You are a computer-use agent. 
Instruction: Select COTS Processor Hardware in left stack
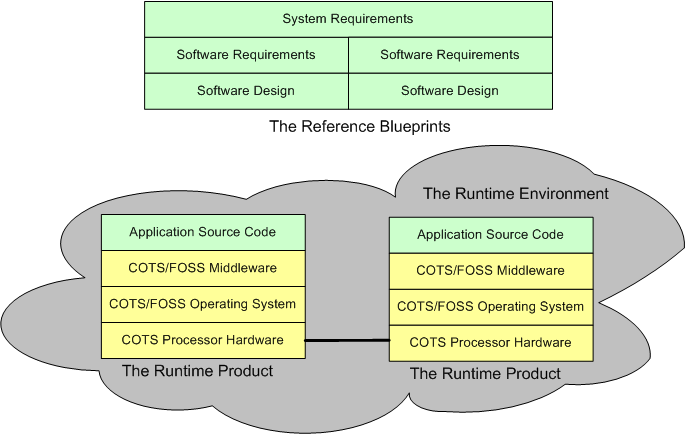202,340
